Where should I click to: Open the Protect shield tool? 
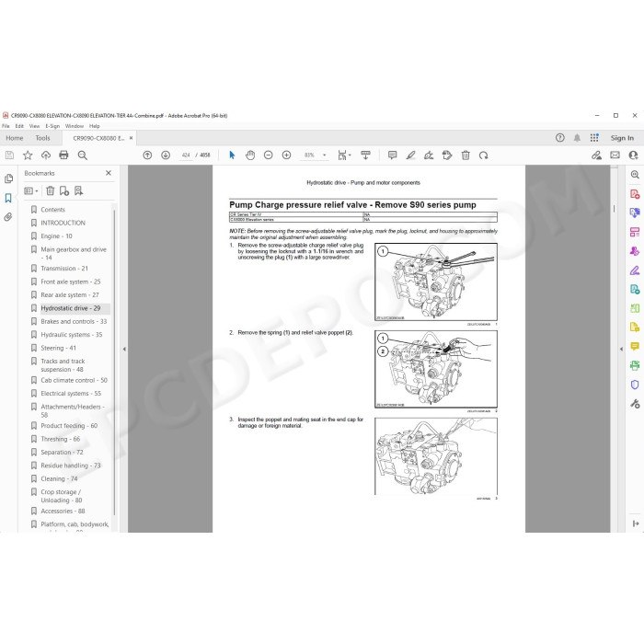(635, 385)
